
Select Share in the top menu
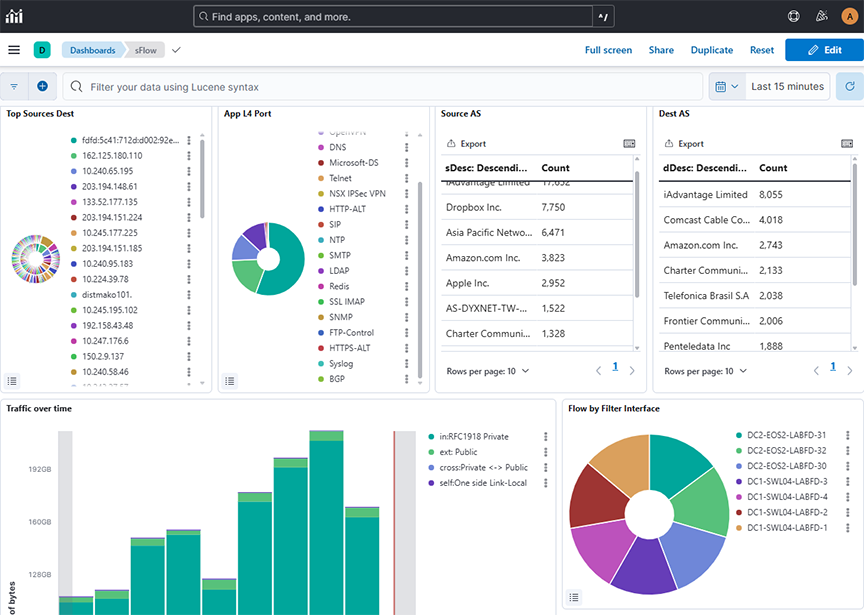pyautogui.click(x=661, y=50)
